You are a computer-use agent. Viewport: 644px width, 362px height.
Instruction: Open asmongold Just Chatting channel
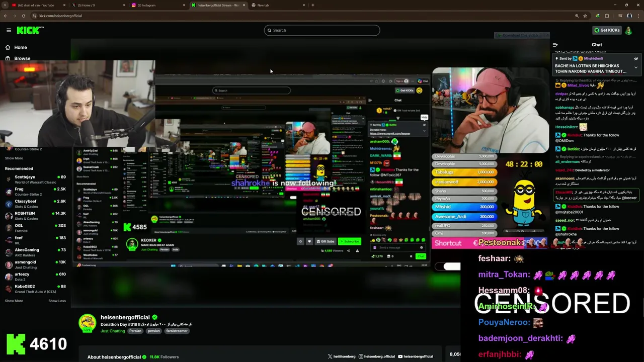click(x=35, y=264)
